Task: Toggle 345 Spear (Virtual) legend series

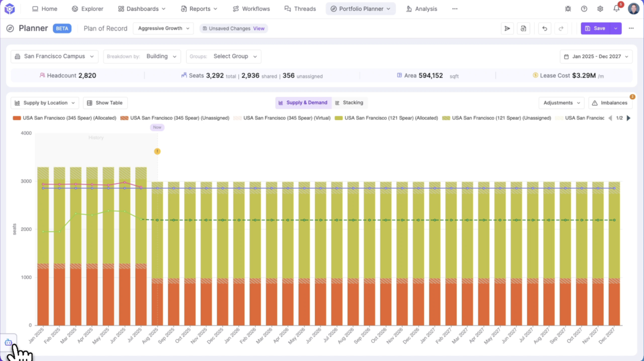Action: coord(282,118)
